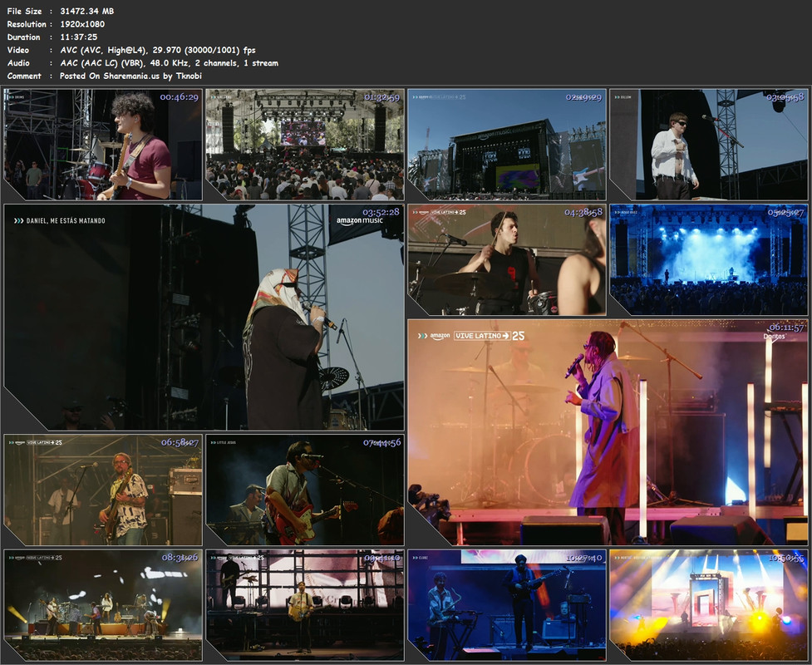The height and width of the screenshot is (665, 812).
Task: Click the Vive Latino 25 logo in large concert frame
Action: pos(490,336)
